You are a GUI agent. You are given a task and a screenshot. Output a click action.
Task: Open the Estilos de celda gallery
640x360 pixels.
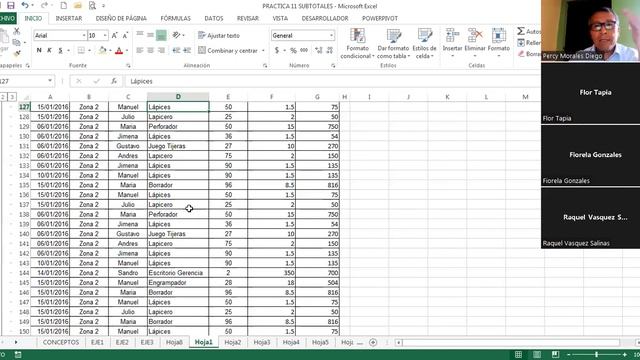click(x=424, y=44)
